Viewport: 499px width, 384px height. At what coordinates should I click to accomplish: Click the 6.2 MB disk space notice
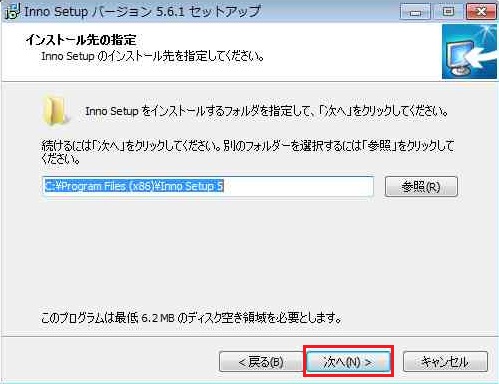tap(191, 318)
